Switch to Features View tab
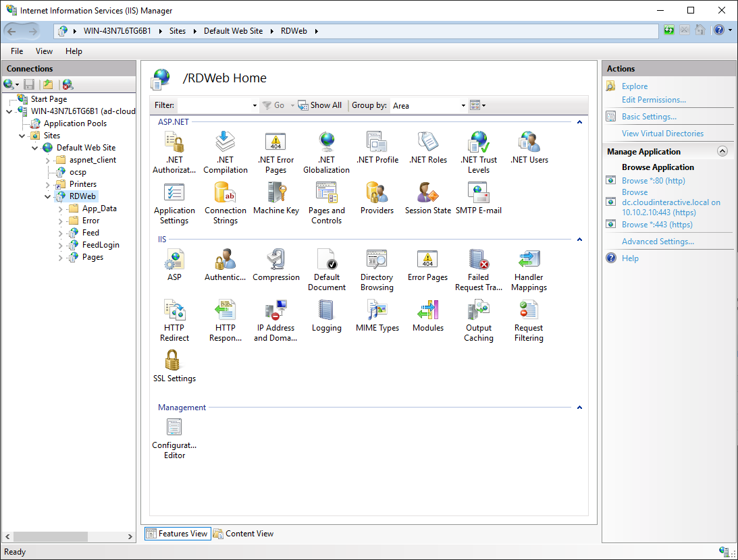The height and width of the screenshot is (560, 738). pyautogui.click(x=178, y=534)
